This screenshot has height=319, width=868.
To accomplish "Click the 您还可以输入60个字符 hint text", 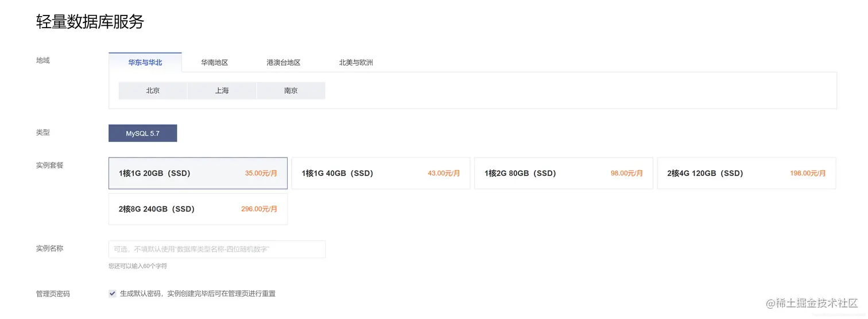I will [138, 266].
